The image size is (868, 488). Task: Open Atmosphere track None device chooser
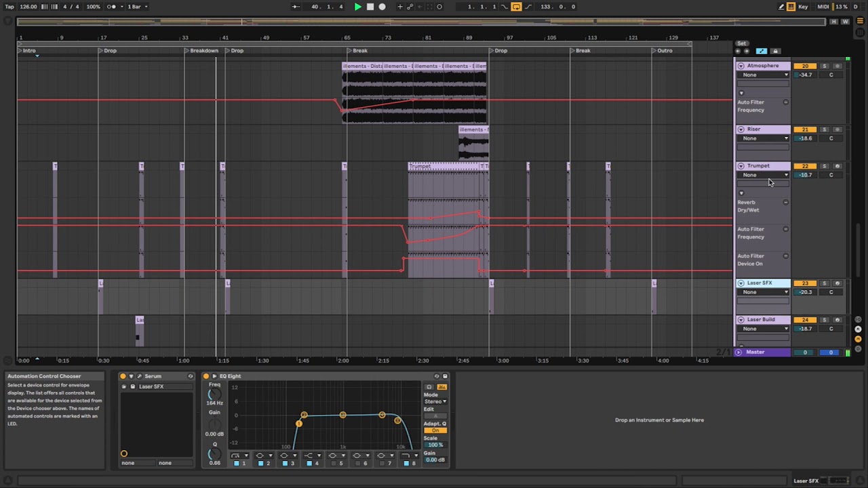(x=763, y=75)
